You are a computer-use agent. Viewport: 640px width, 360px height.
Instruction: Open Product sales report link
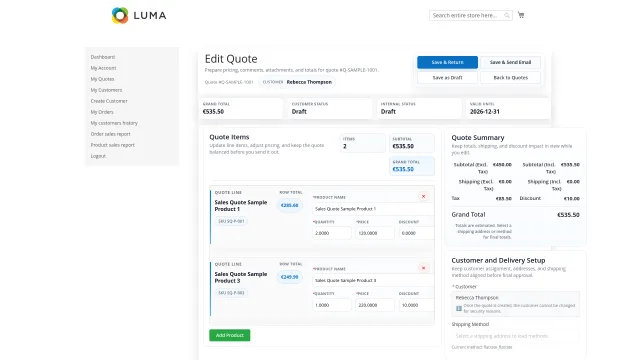112,145
